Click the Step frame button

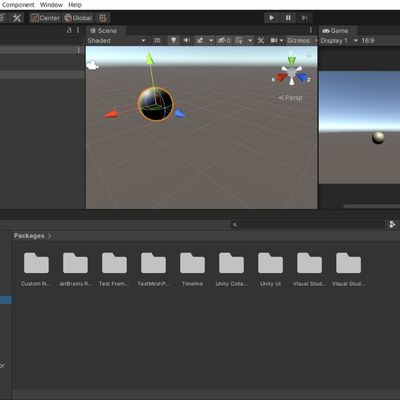[x=304, y=18]
